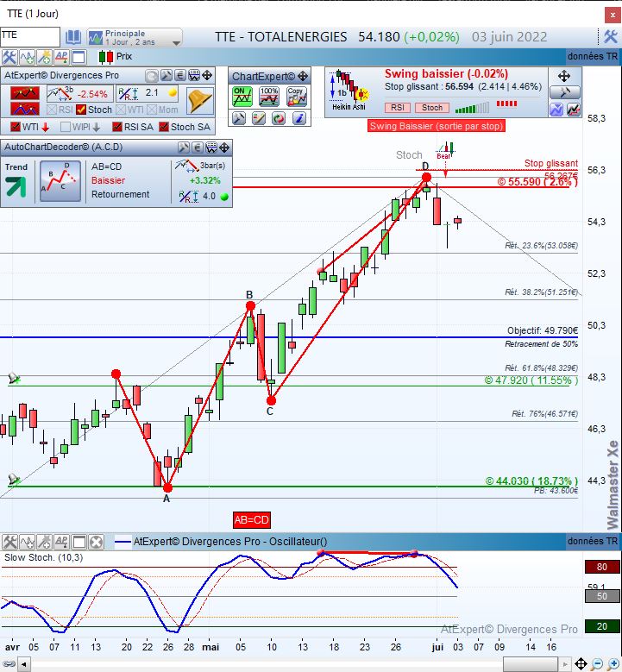Open the Principale timeframe dropdown
Viewport: 622px width, 672px height.
tap(135, 37)
